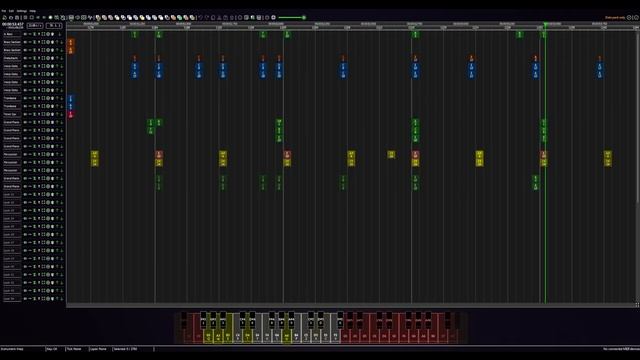Delete the second Brass Section layer

52,50
